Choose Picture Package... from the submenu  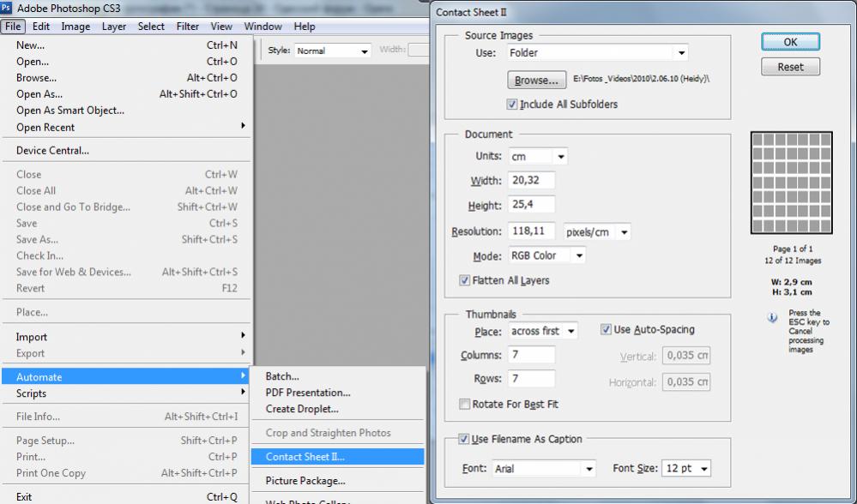pos(338,481)
